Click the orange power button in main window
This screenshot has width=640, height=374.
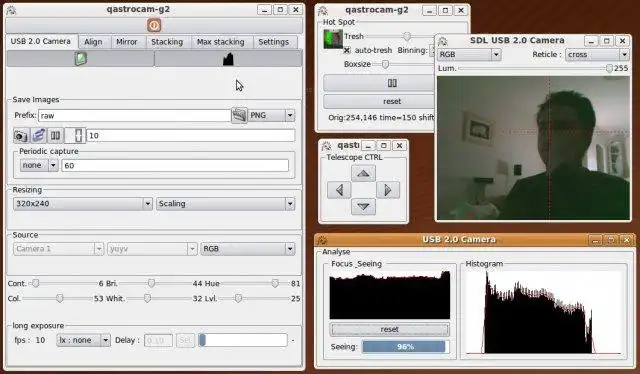(x=154, y=26)
